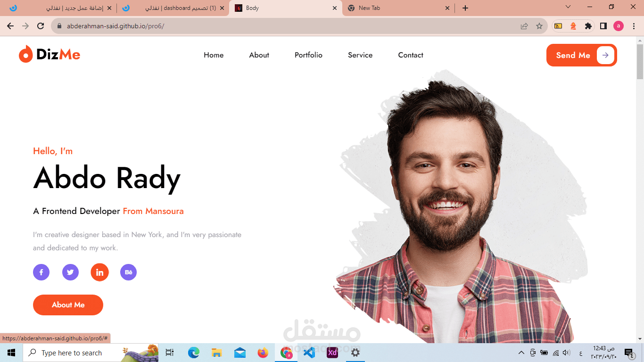This screenshot has height=362, width=644.
Task: Switch to the New Tab tab
Action: pos(398,8)
